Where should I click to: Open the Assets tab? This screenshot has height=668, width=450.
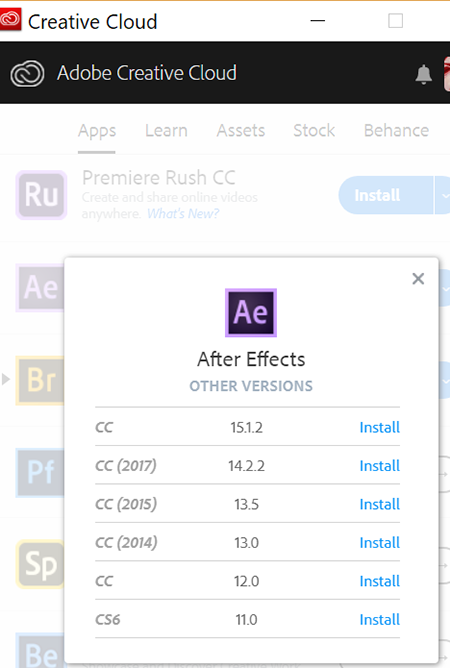pos(241,130)
